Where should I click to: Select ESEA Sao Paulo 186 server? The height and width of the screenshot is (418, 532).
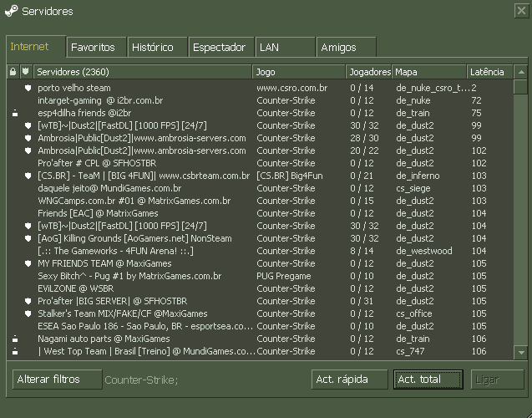pos(260,326)
